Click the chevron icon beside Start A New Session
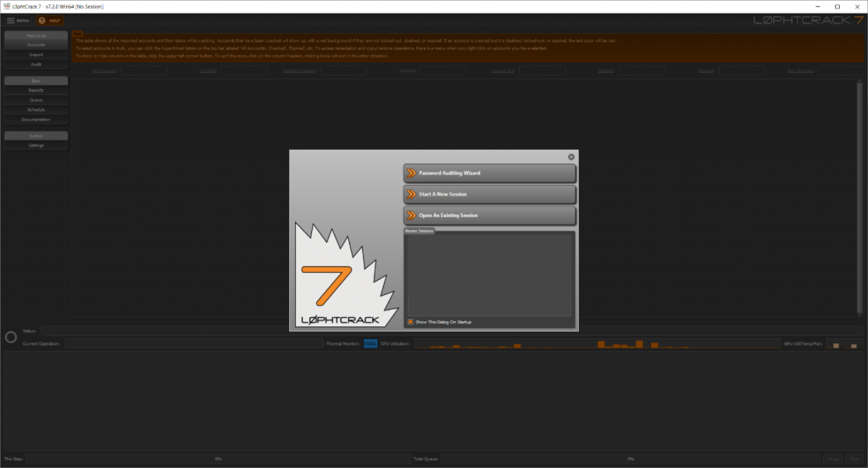 click(411, 194)
